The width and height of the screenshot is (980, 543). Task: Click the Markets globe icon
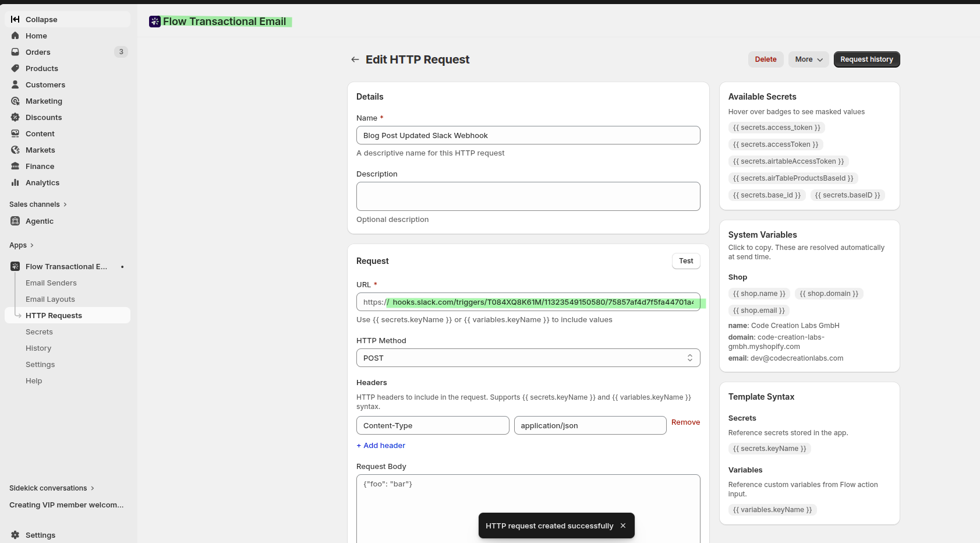[15, 150]
